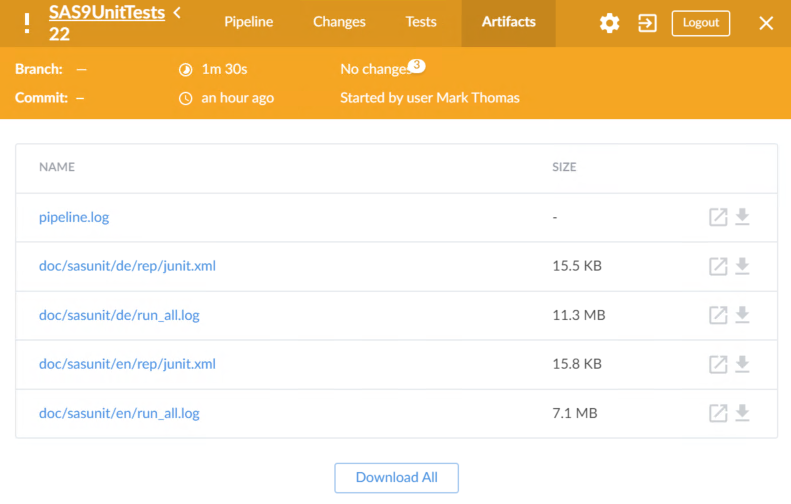Screen dimensions: 791x504
Task: Open de/rep/junit.xml in a new window icon
Action: (x=718, y=266)
